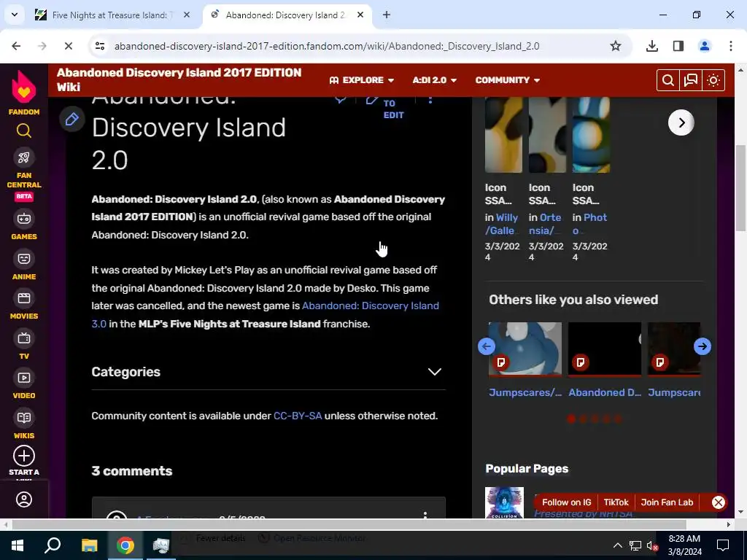Viewport: 747px width, 560px height.
Task: Click the Fandom heart logo
Action: [x=24, y=87]
